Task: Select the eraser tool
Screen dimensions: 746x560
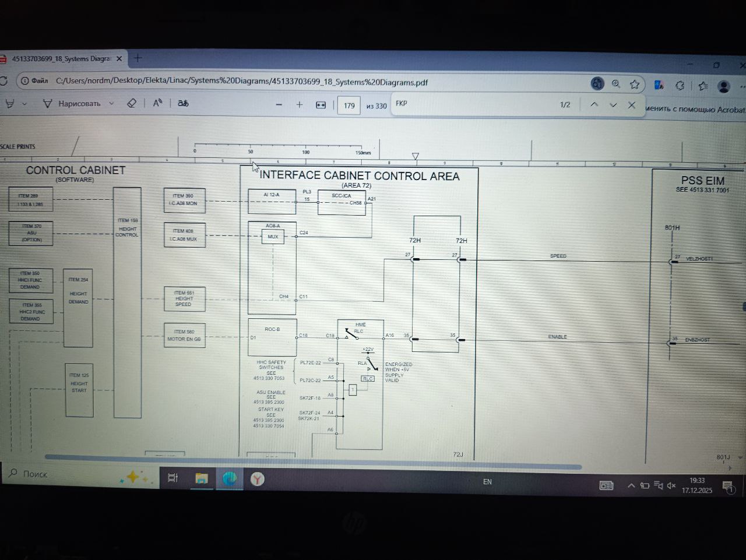Action: coord(132,103)
